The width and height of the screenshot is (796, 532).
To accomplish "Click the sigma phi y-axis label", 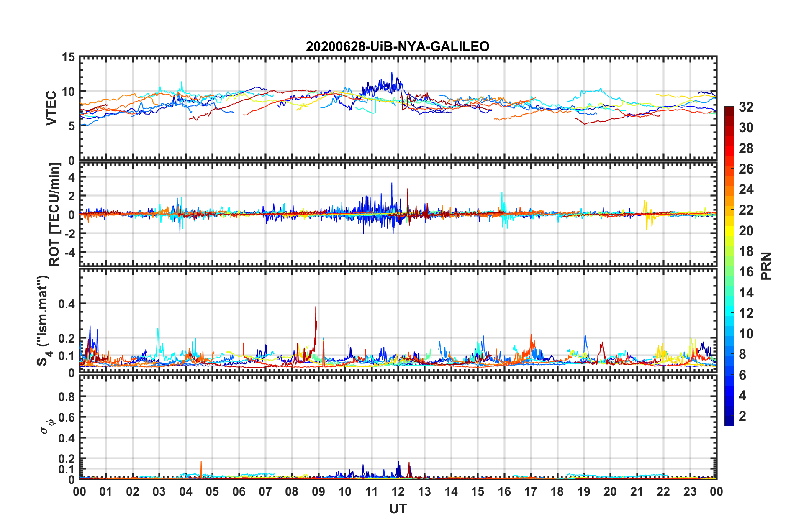I will [x=47, y=427].
